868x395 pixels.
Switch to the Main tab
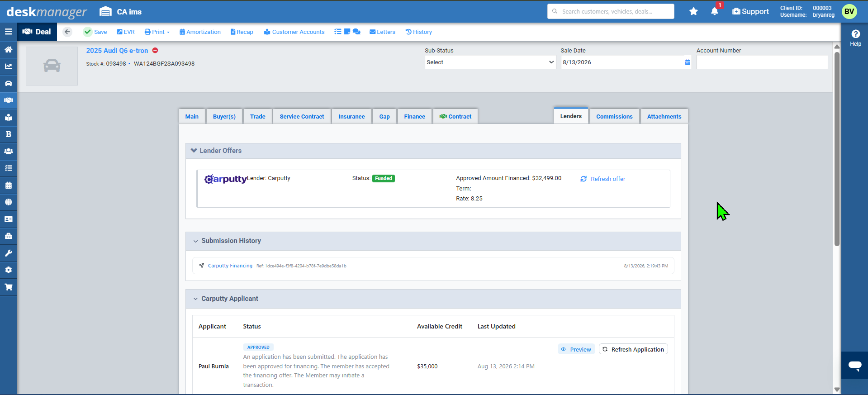click(x=192, y=116)
